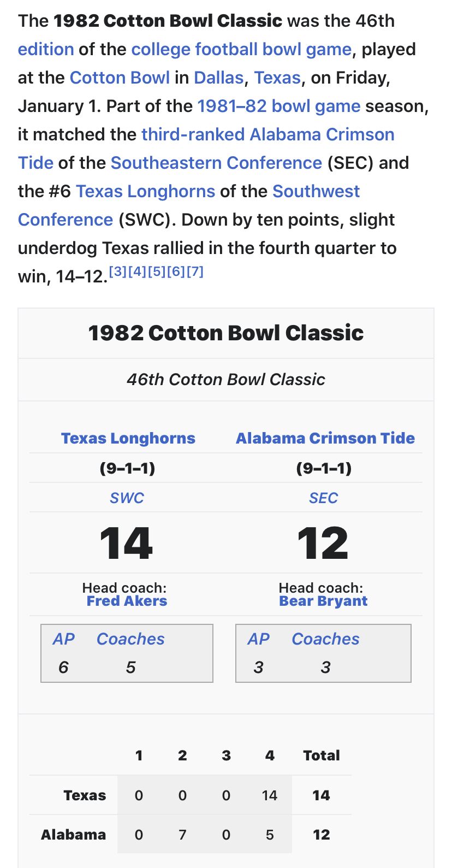
Task: Visit the 'Southeastern Conference' link
Action: 216,163
